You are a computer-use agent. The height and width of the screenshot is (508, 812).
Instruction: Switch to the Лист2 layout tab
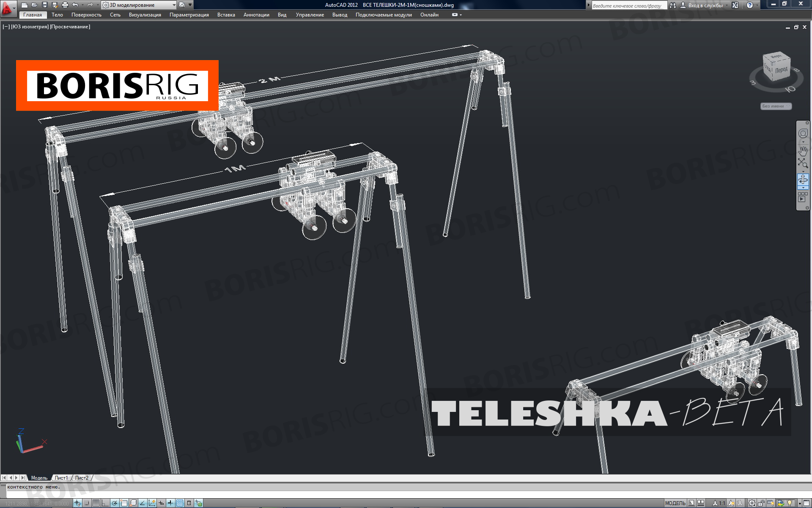82,478
